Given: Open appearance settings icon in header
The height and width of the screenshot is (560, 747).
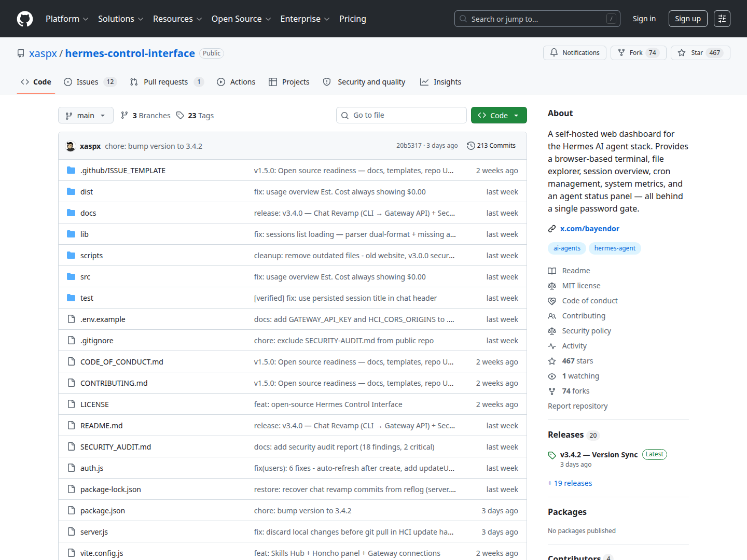Looking at the screenshot, I should click(722, 19).
